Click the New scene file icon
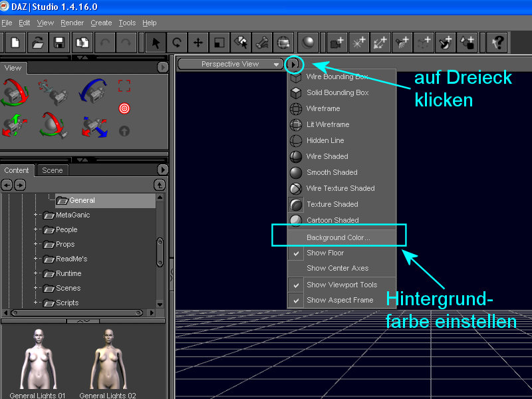 (15, 43)
